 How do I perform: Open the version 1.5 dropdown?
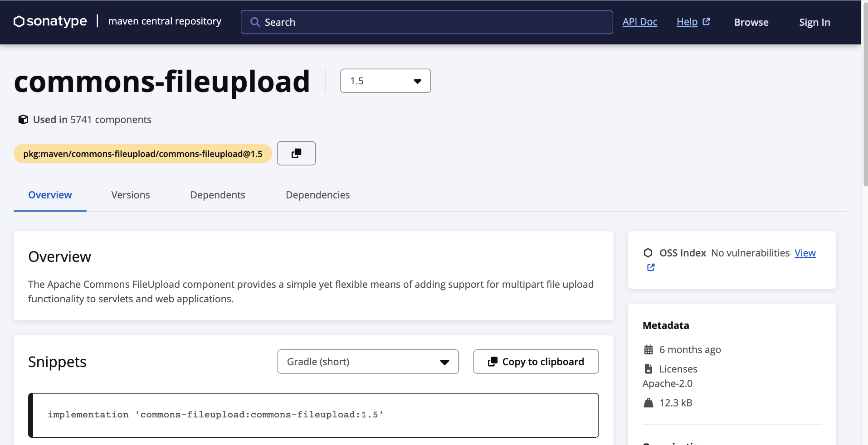[385, 81]
